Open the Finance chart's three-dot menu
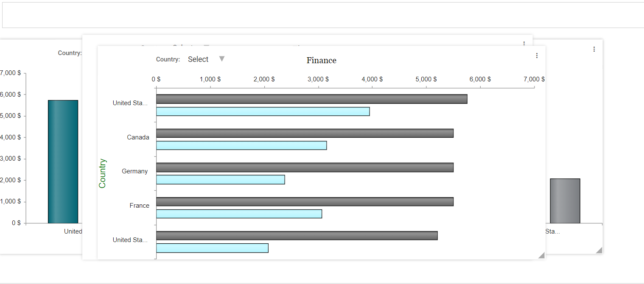644x284 pixels. 537,56
